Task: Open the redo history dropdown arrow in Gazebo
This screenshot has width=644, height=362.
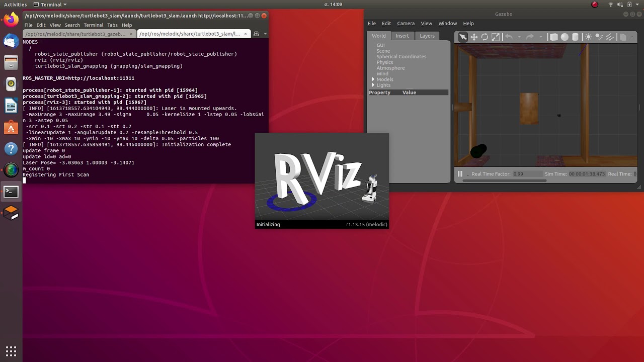Action: [541, 37]
